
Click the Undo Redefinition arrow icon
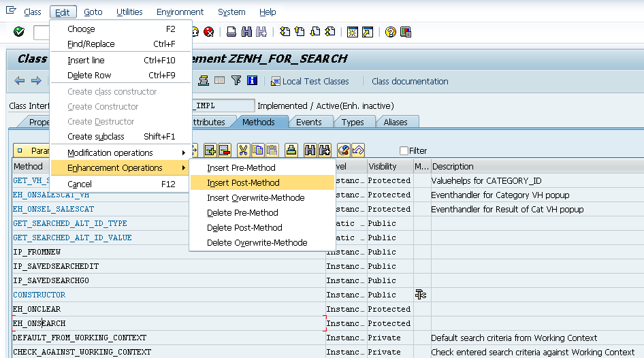pyautogui.click(x=357, y=150)
